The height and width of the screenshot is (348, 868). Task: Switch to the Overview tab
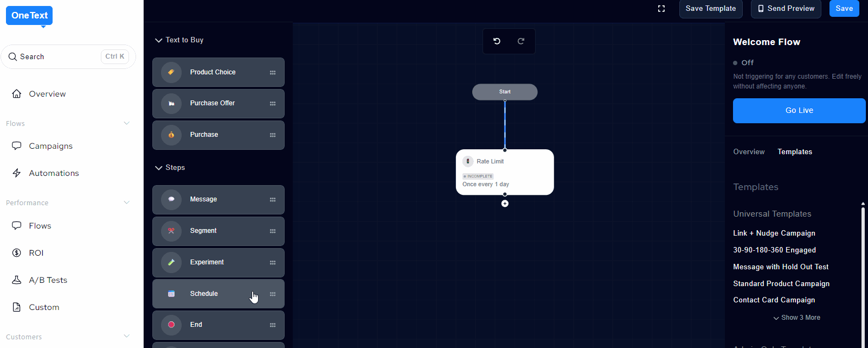point(749,152)
